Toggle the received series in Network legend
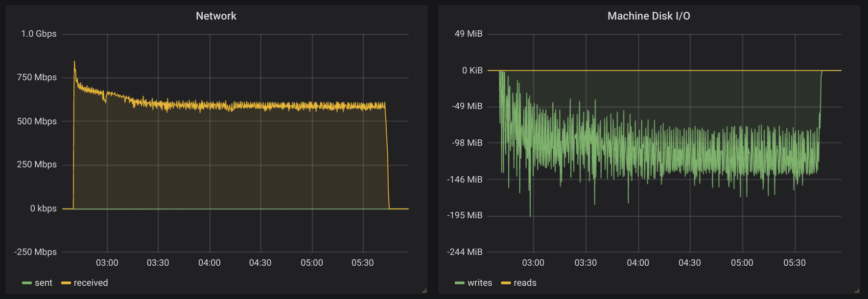The width and height of the screenshot is (868, 299). point(91,283)
